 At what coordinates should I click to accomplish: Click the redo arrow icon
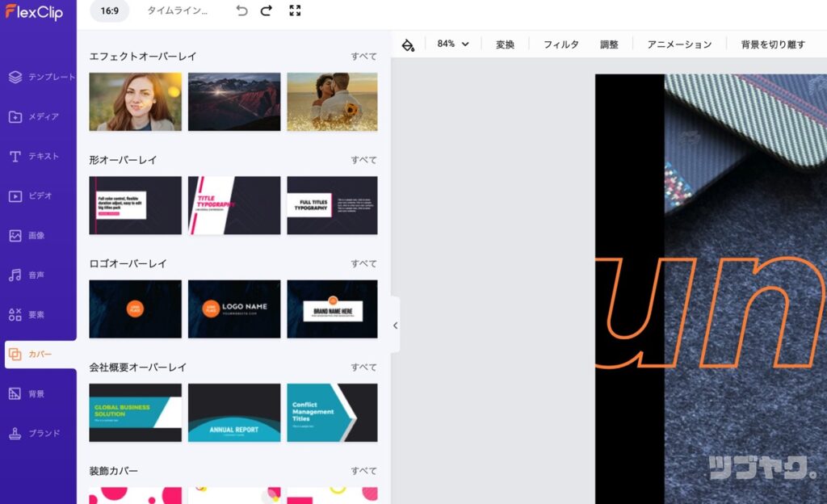coord(267,10)
